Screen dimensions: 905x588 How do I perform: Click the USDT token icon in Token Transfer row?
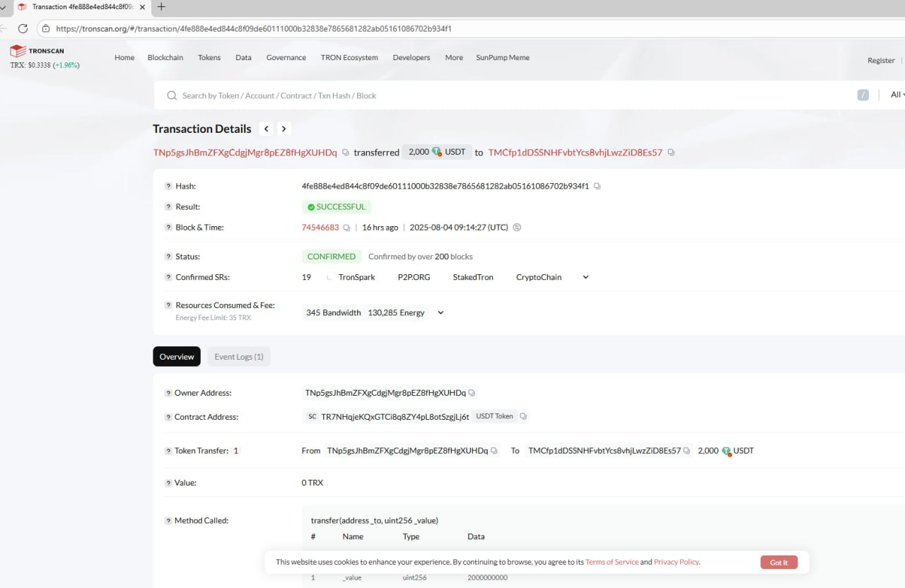[x=726, y=451]
